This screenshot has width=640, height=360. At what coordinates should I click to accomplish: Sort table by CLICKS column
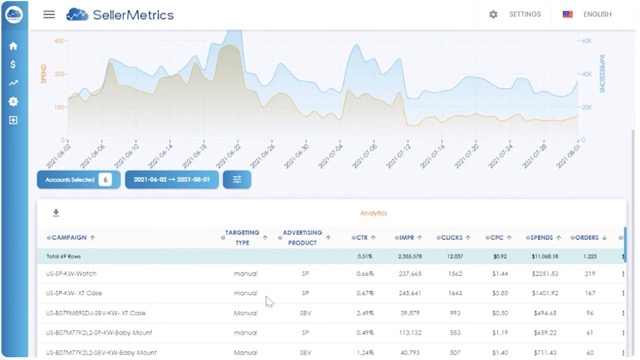[x=453, y=238]
